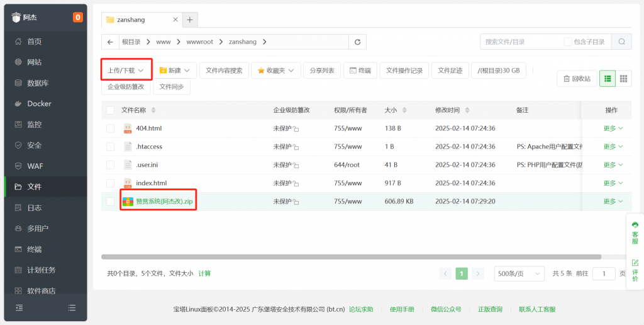
Task: Click www in the breadcrumb path
Action: (x=164, y=42)
